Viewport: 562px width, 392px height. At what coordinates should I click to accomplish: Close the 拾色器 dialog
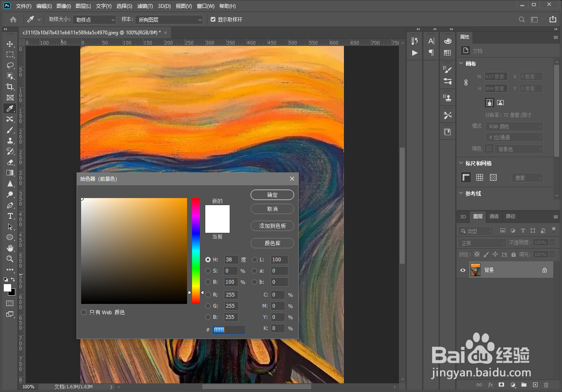[292, 179]
